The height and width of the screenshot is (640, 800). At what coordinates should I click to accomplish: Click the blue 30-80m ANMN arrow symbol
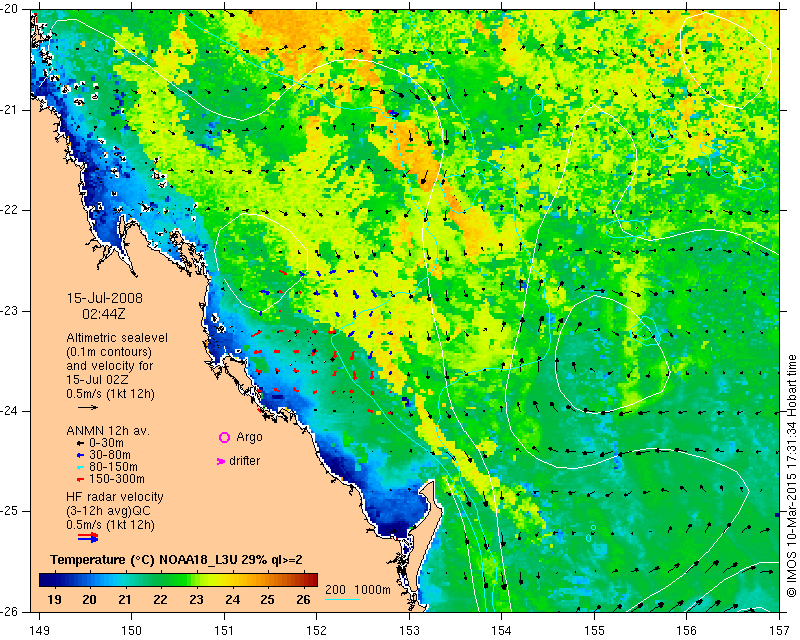pos(80,455)
